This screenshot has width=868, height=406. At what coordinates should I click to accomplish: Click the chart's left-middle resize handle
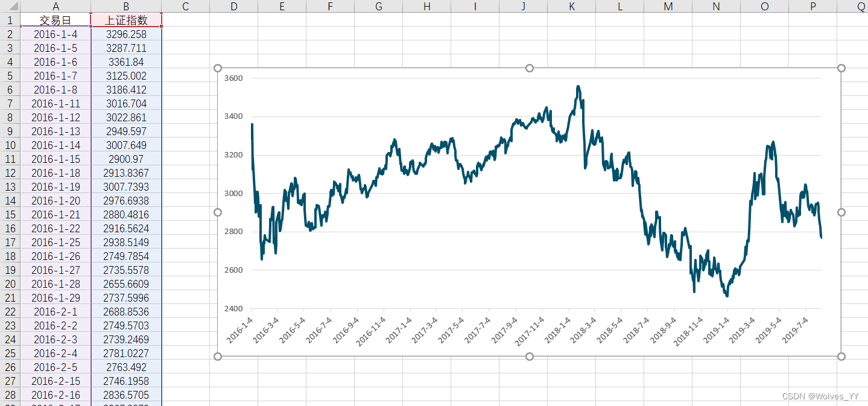point(218,212)
